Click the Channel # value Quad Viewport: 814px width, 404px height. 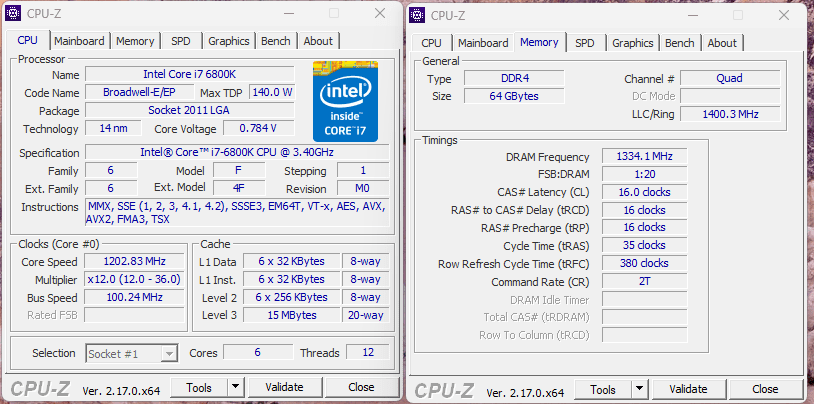tap(730, 78)
